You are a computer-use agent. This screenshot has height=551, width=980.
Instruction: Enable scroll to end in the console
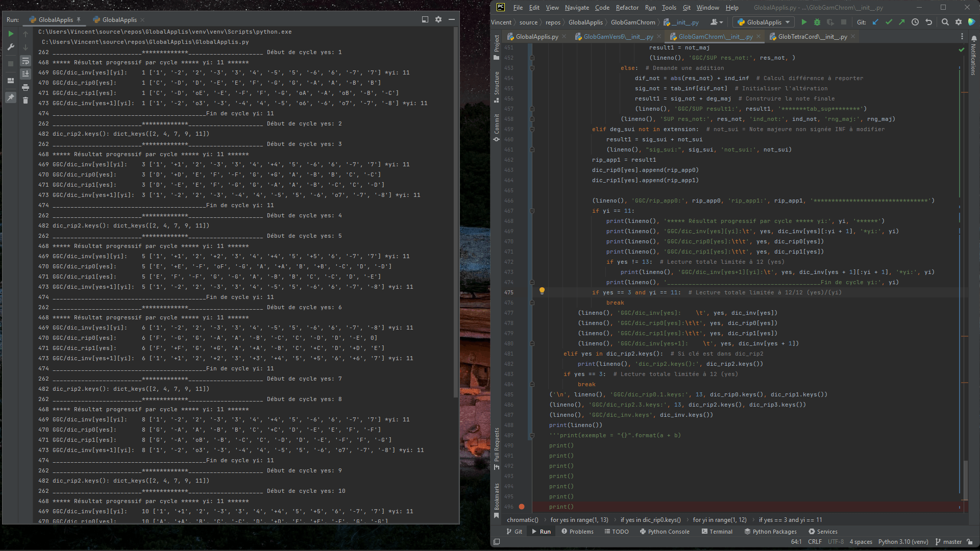26,73
